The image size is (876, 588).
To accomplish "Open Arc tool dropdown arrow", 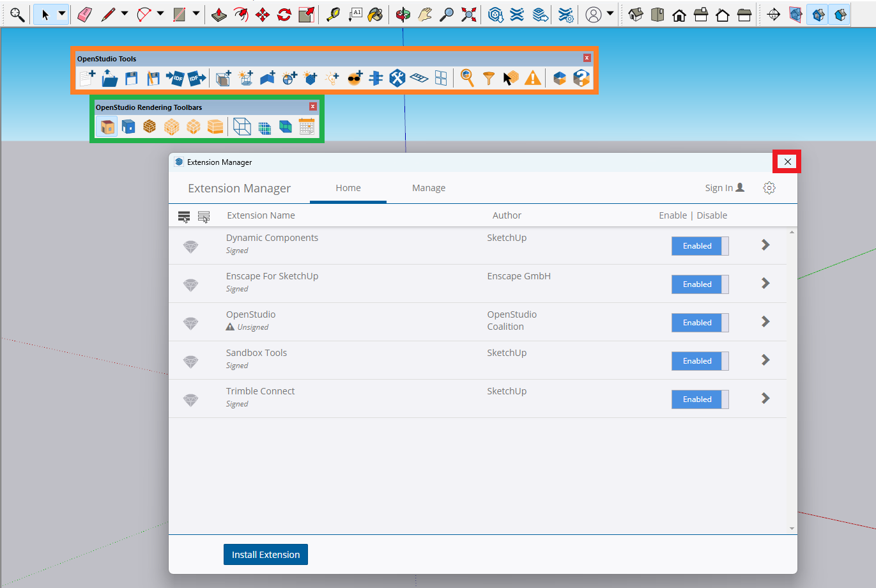I will (x=160, y=14).
